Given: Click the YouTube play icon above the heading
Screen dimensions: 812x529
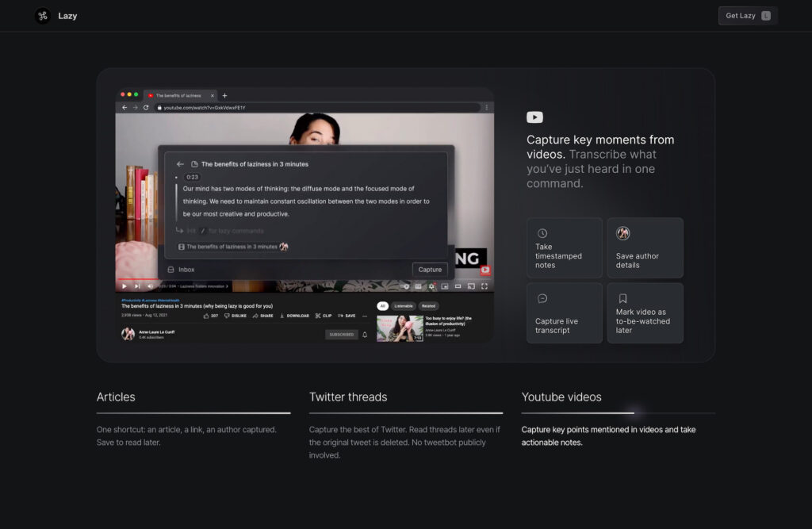Looking at the screenshot, I should pos(534,117).
